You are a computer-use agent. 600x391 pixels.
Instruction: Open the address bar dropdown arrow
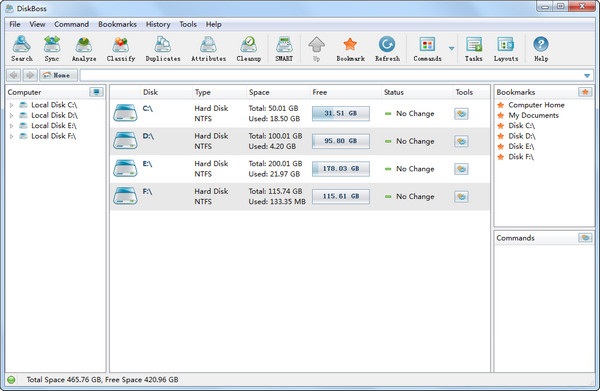pos(587,76)
